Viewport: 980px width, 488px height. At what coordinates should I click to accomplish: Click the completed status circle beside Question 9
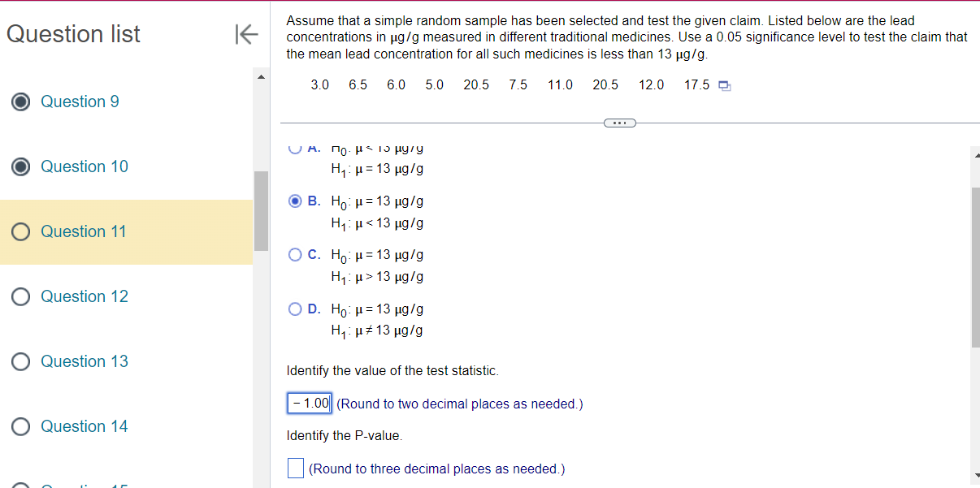pyautogui.click(x=20, y=101)
